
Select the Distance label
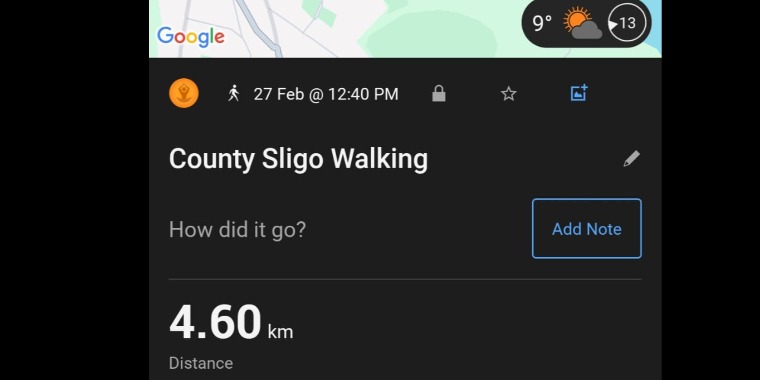point(201,363)
